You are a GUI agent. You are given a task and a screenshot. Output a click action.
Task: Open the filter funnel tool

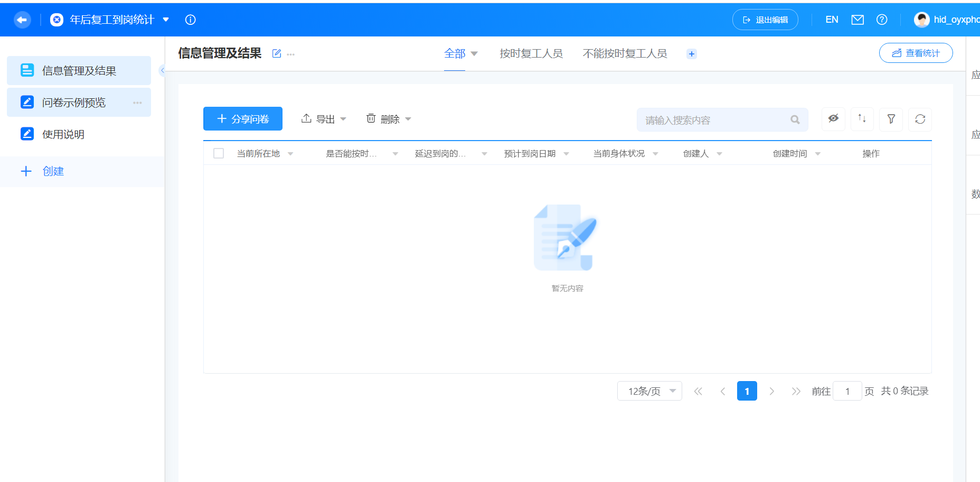pos(891,119)
